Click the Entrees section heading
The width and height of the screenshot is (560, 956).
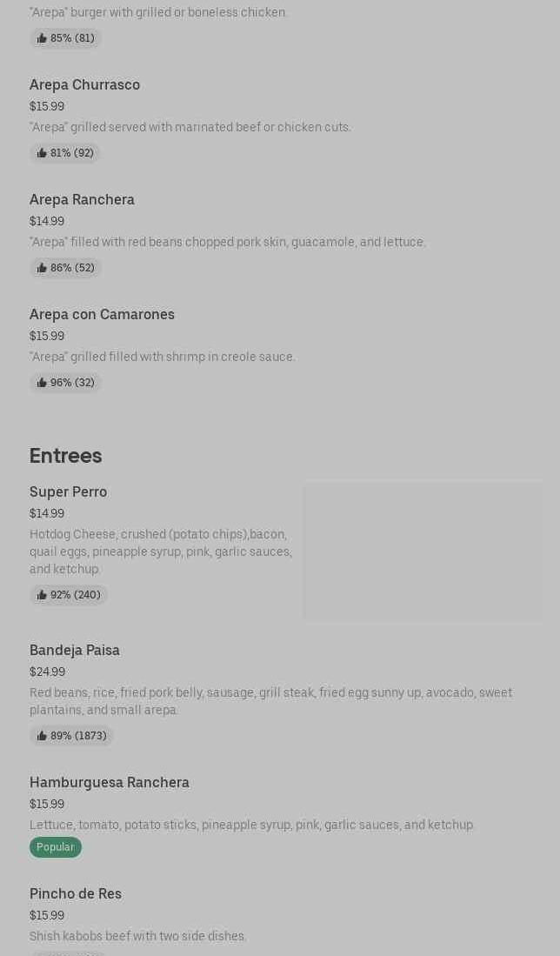point(66,456)
